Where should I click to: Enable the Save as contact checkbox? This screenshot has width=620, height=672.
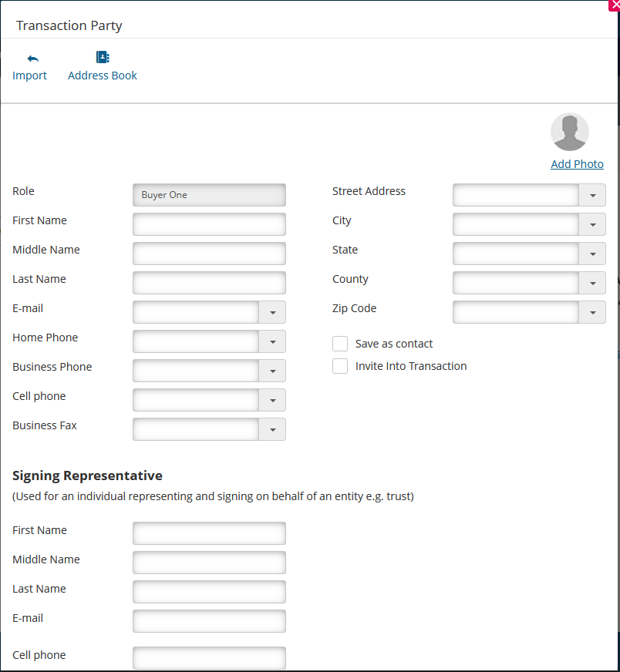point(340,344)
